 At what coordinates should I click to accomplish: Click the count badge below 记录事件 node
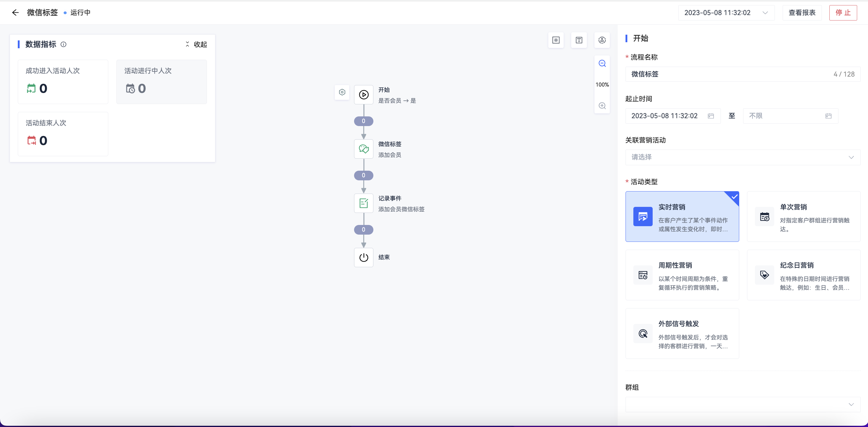tap(363, 229)
